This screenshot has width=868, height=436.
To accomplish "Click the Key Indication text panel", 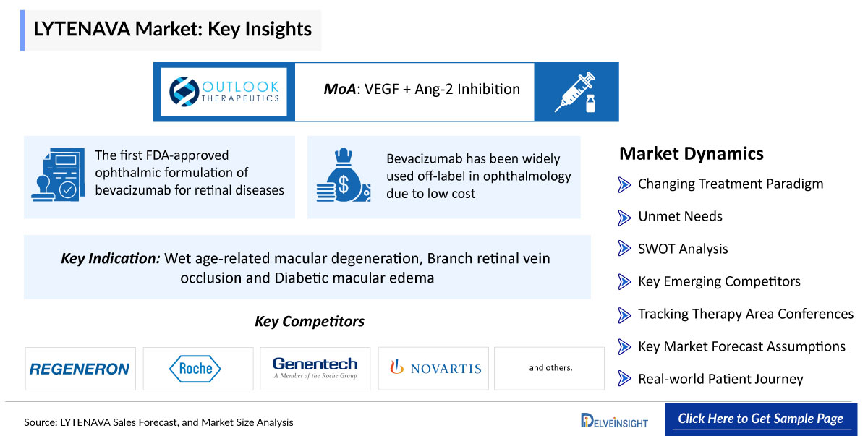I will pos(307,268).
